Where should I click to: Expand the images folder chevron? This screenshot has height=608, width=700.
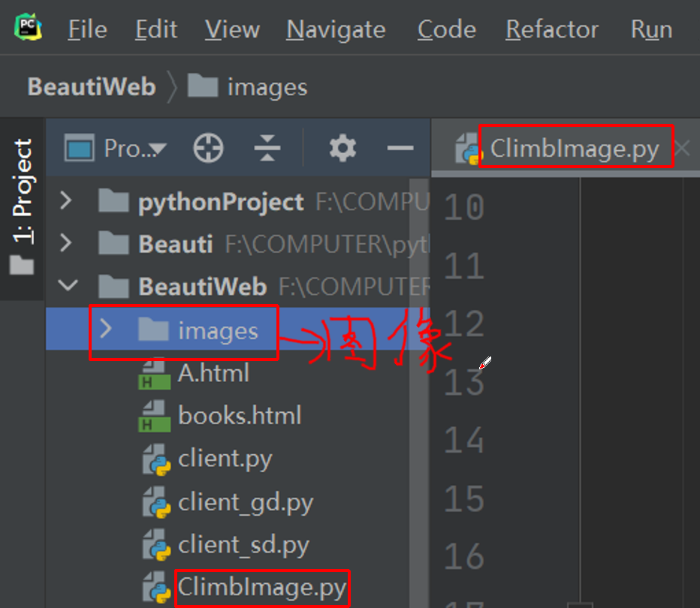coord(107,330)
